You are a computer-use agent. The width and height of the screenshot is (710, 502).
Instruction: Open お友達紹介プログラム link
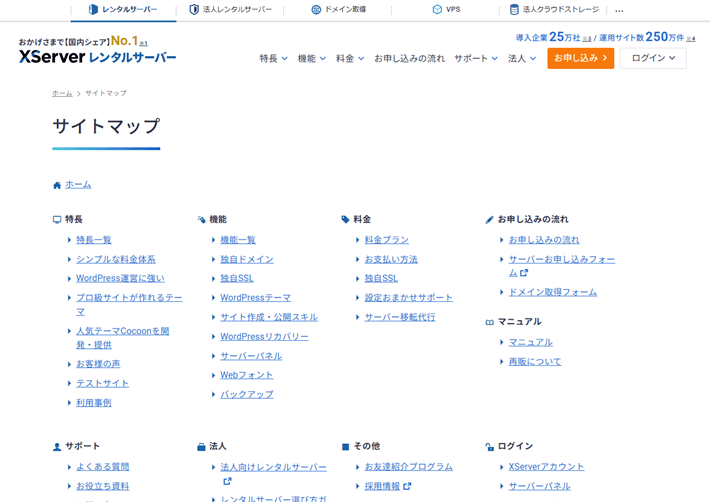point(409,467)
